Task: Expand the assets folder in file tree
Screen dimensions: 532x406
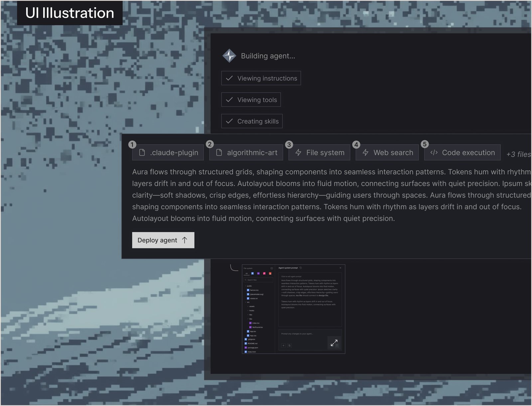Action: 251,306
